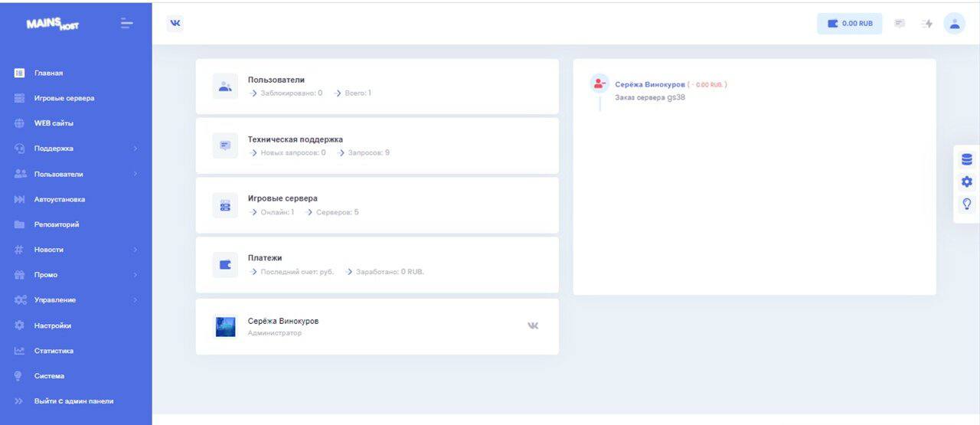Click the administrator avatar thumbnail
The height and width of the screenshot is (425, 980).
(x=225, y=327)
